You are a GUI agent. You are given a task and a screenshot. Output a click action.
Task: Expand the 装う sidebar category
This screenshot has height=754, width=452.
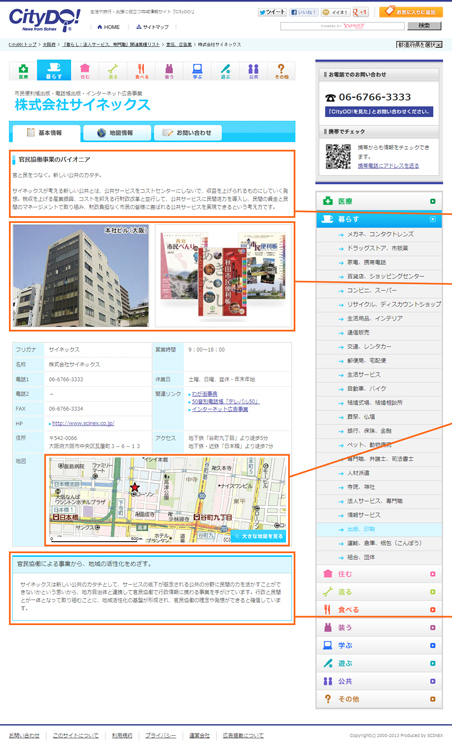coord(379,627)
